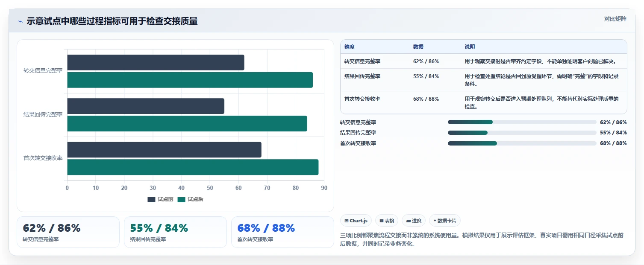Click the lightning icon beside the title
Image resolution: width=644 pixels, height=265 pixels.
tap(20, 21)
